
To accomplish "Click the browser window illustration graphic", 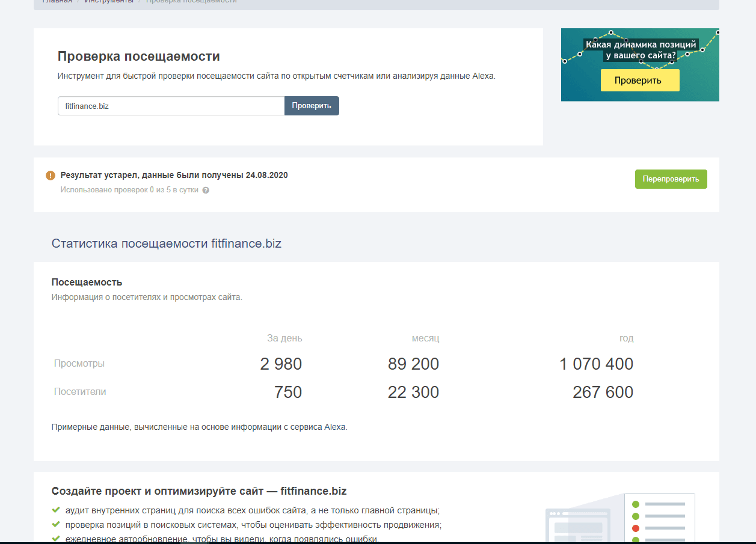I will (578, 527).
